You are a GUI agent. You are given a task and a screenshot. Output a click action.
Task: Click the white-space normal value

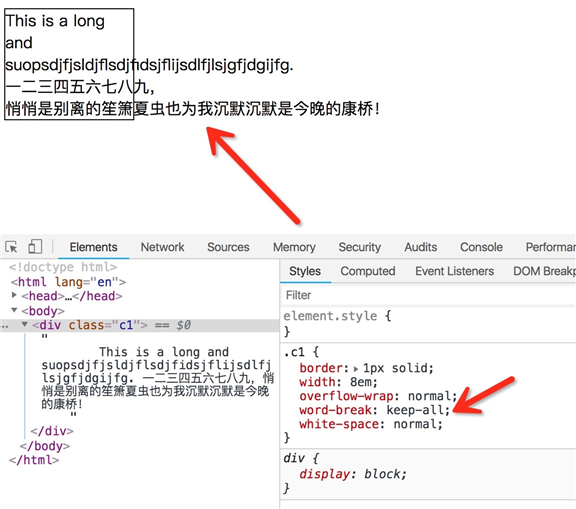tap(415, 425)
